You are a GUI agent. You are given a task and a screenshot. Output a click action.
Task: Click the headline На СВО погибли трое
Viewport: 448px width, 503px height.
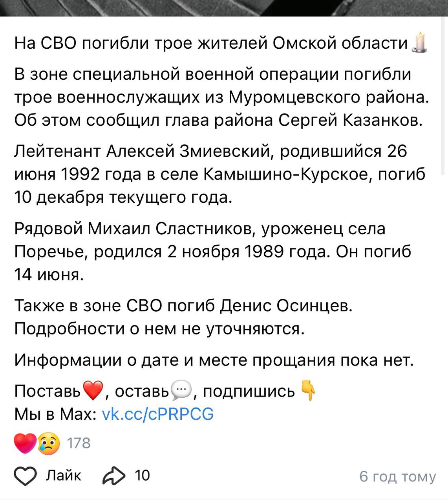pyautogui.click(x=211, y=43)
